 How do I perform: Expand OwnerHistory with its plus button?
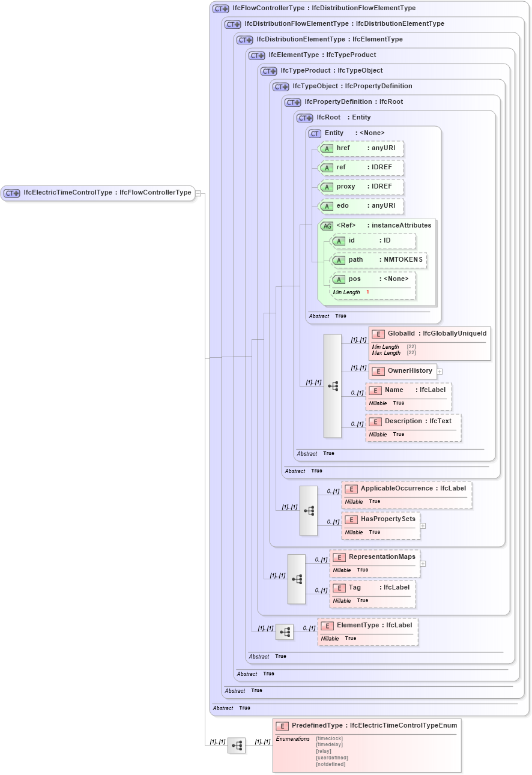pyautogui.click(x=440, y=371)
